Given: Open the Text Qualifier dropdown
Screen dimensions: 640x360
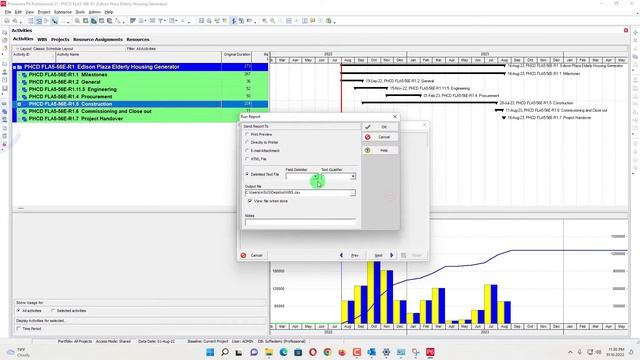Looking at the screenshot, I should point(353,176).
